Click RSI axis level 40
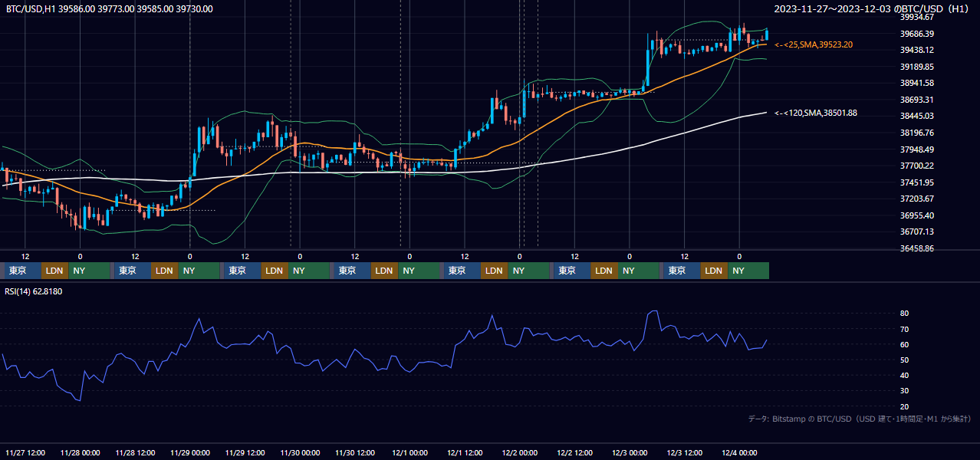 904,375
